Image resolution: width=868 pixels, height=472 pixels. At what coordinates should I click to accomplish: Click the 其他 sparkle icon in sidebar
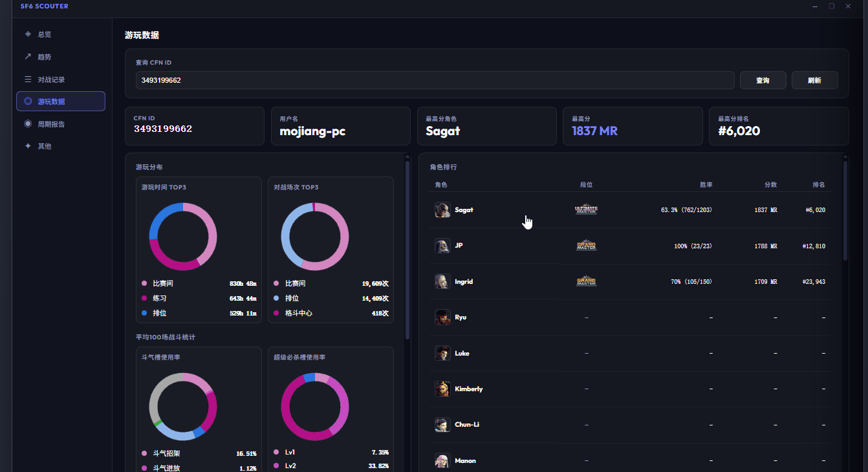28,146
